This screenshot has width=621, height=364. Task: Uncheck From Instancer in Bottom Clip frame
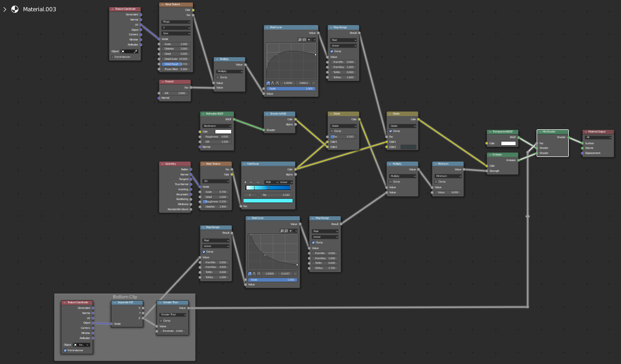pyautogui.click(x=65, y=350)
